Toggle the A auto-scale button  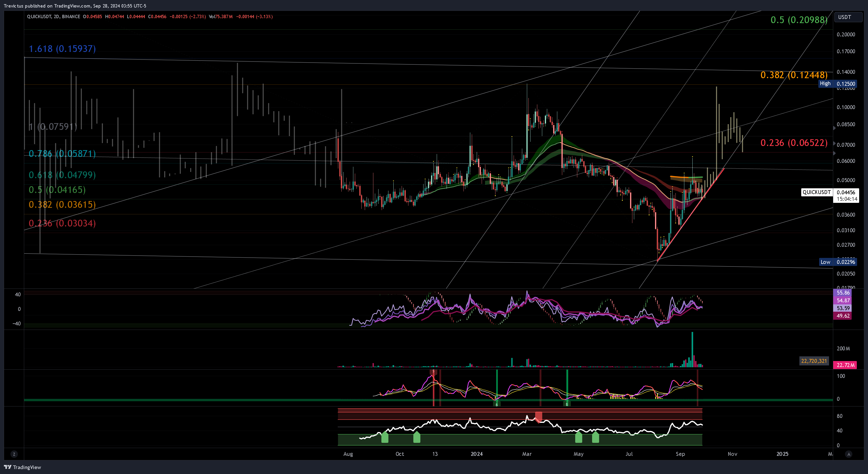[x=849, y=454]
